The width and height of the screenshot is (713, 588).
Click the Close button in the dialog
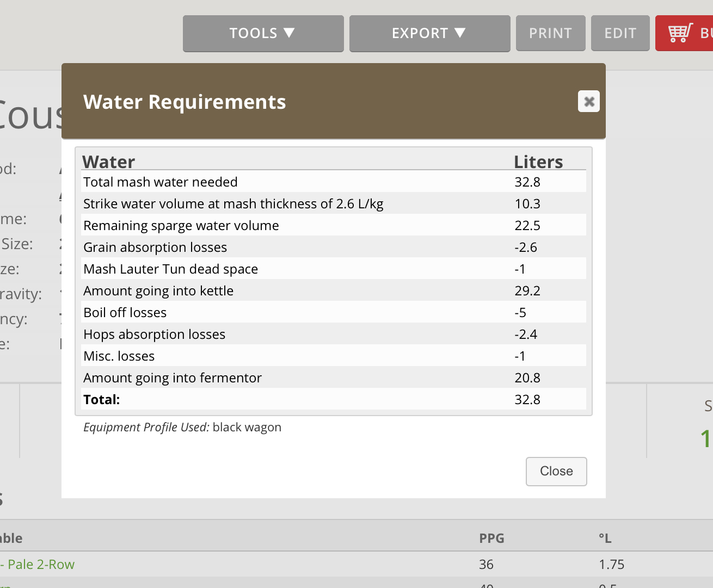pyautogui.click(x=556, y=471)
